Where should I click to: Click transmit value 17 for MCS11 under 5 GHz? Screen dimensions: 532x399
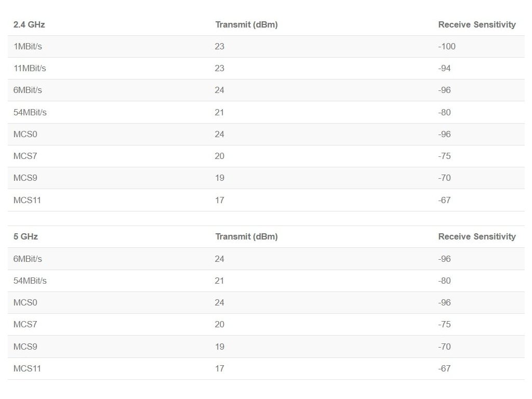pos(219,368)
